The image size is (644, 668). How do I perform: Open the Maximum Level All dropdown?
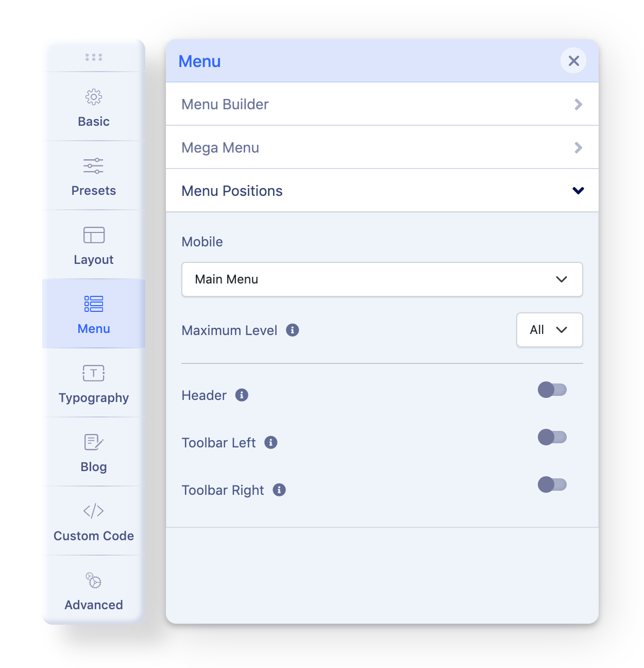[550, 330]
